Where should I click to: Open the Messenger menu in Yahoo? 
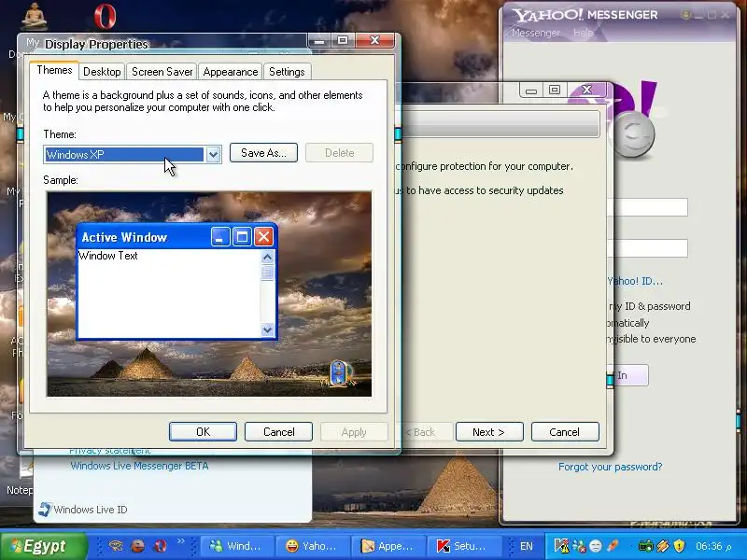(535, 33)
